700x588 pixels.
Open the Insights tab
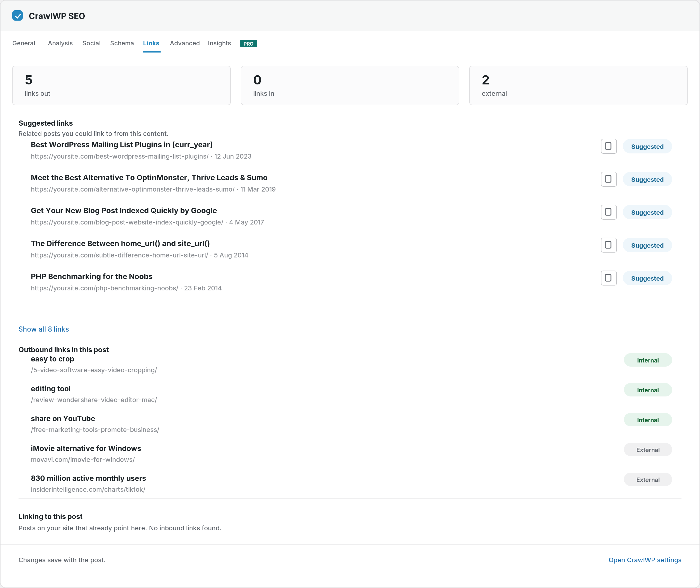click(x=219, y=43)
